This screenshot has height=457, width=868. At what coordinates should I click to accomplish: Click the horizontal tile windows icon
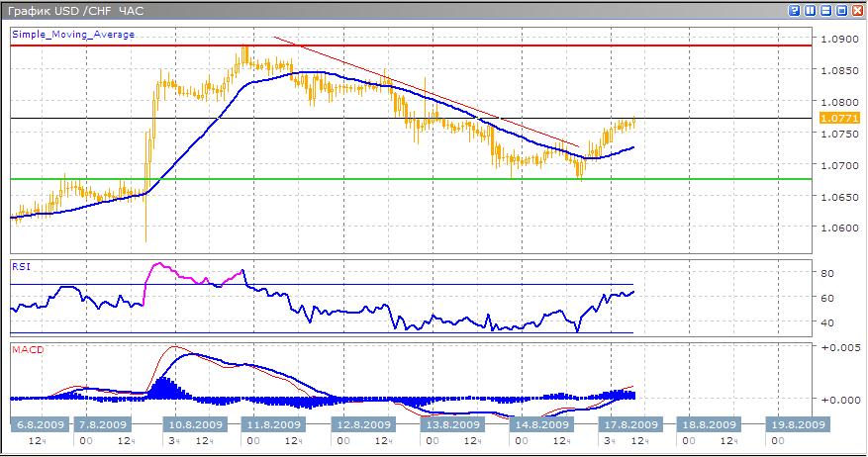826,10
